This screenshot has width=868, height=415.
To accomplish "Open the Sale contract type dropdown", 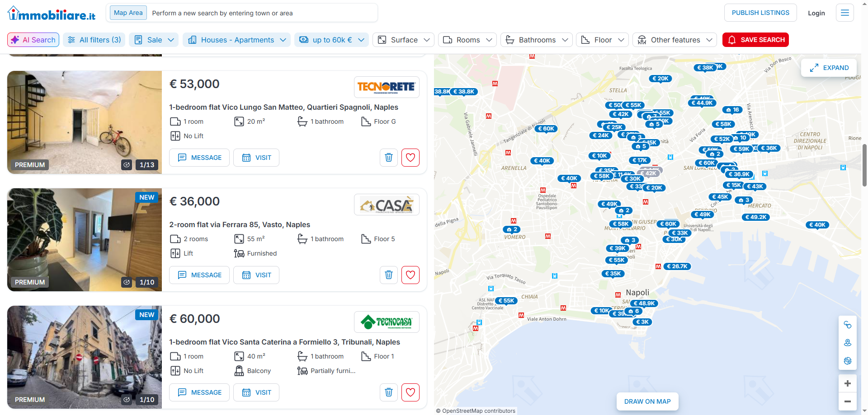I will point(154,40).
